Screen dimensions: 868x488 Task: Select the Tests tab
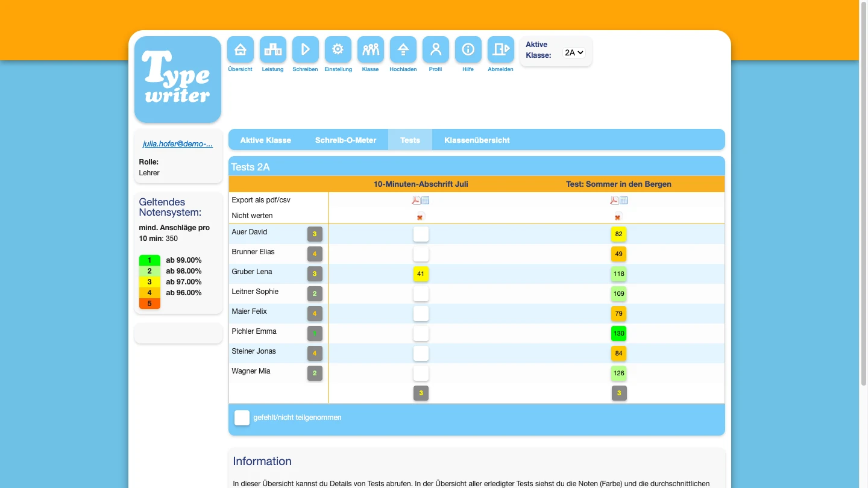[410, 140]
